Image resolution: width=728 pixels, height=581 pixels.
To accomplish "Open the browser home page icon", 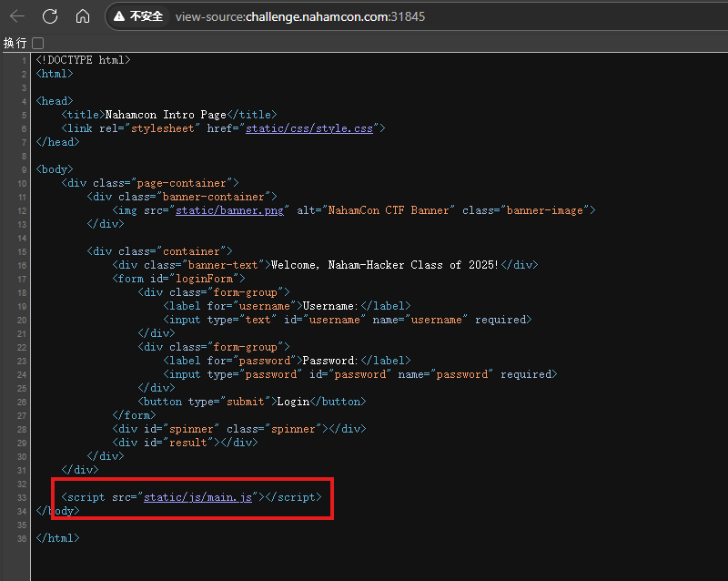I will pyautogui.click(x=83, y=16).
